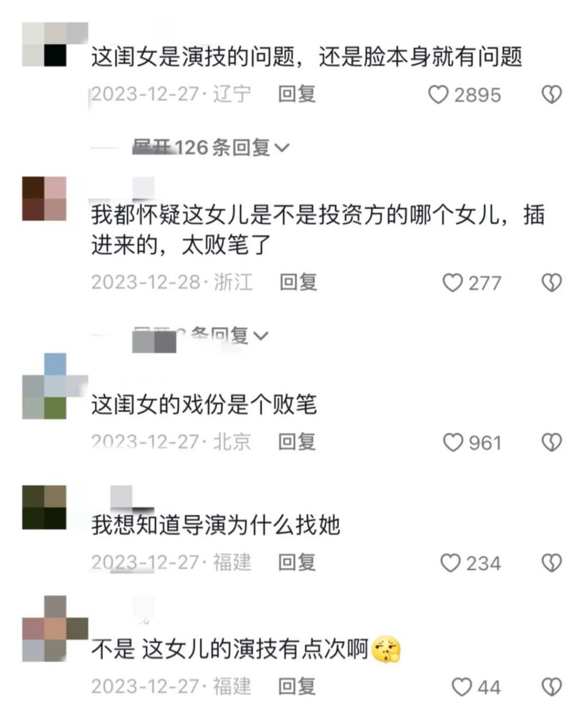Open avatar of 这闺女的戏份 commenter
Viewport: 588px width, 706px height.
55,386
